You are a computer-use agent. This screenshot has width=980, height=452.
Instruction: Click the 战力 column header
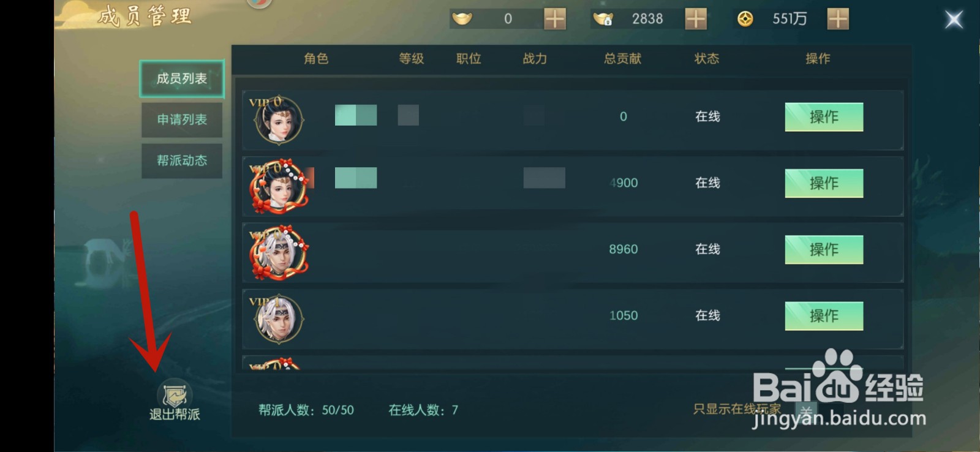535,59
